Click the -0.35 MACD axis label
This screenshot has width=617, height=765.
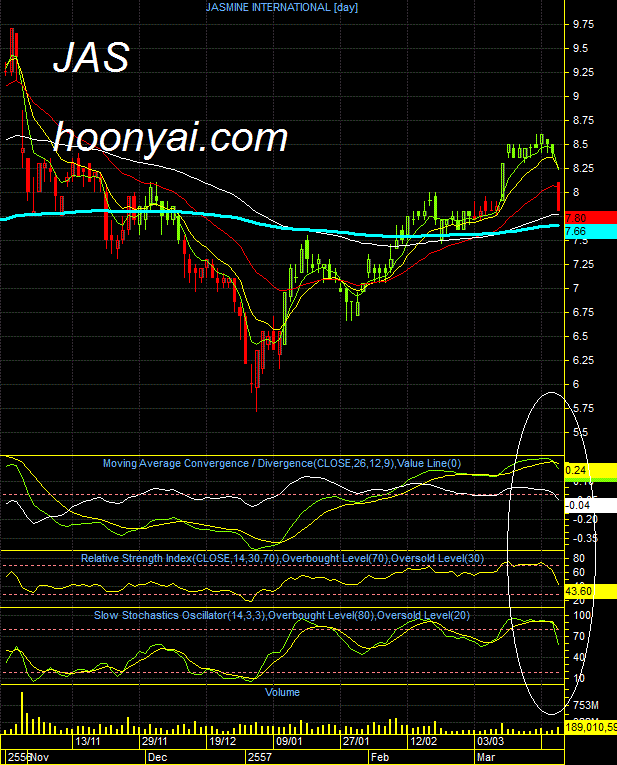coord(584,538)
